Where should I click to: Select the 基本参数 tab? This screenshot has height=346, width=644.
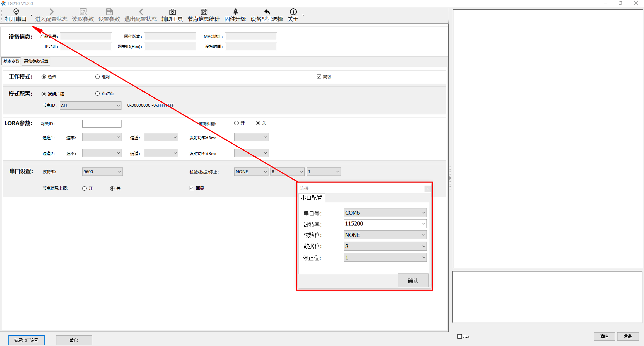tap(11, 61)
